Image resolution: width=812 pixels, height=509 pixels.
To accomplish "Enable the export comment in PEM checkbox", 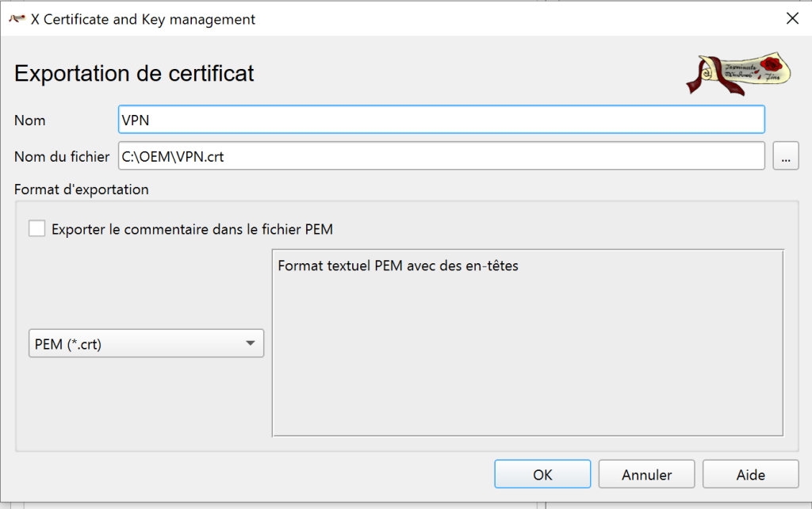I will point(37,229).
